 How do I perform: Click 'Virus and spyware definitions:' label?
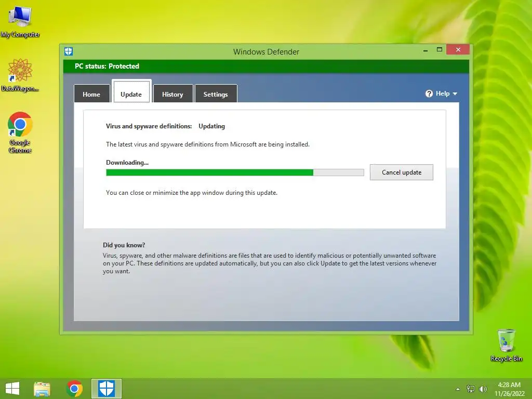point(149,126)
